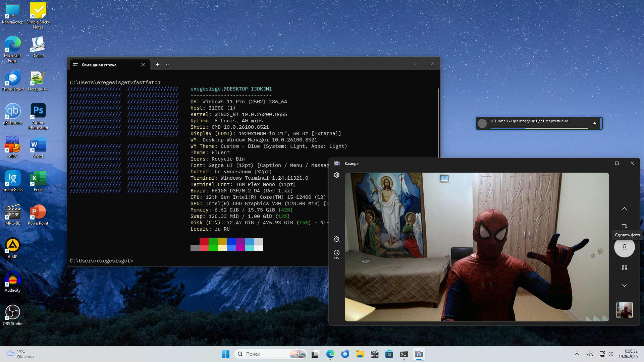The image size is (644, 362).
Task: Select the Audacity desktop icon
Action: click(x=13, y=282)
